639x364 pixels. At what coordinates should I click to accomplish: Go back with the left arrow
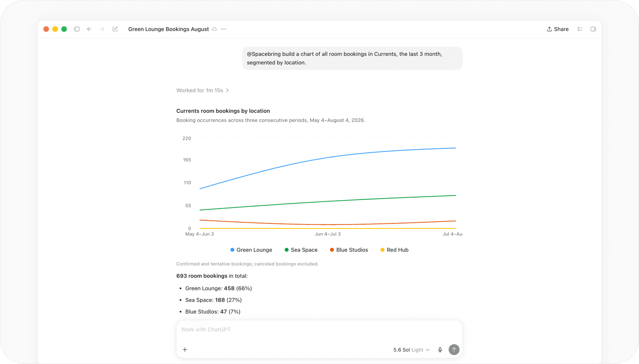(89, 29)
